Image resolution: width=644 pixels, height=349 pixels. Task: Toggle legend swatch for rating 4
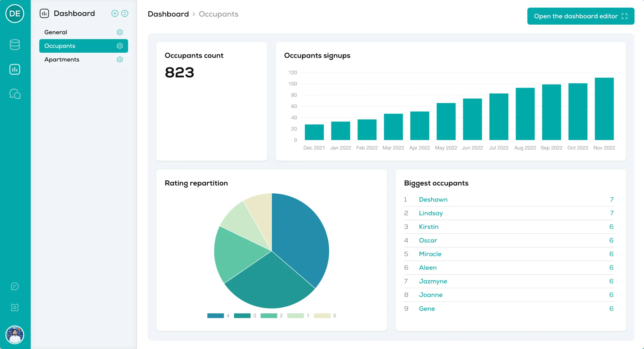[x=216, y=316]
